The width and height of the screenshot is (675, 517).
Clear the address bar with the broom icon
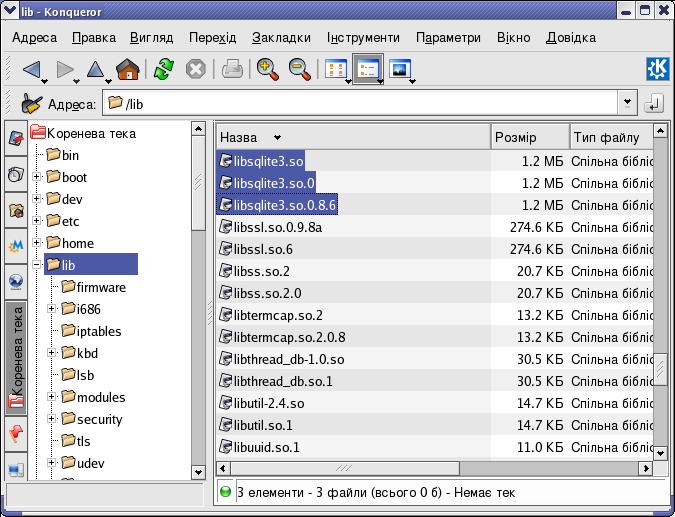click(31, 104)
